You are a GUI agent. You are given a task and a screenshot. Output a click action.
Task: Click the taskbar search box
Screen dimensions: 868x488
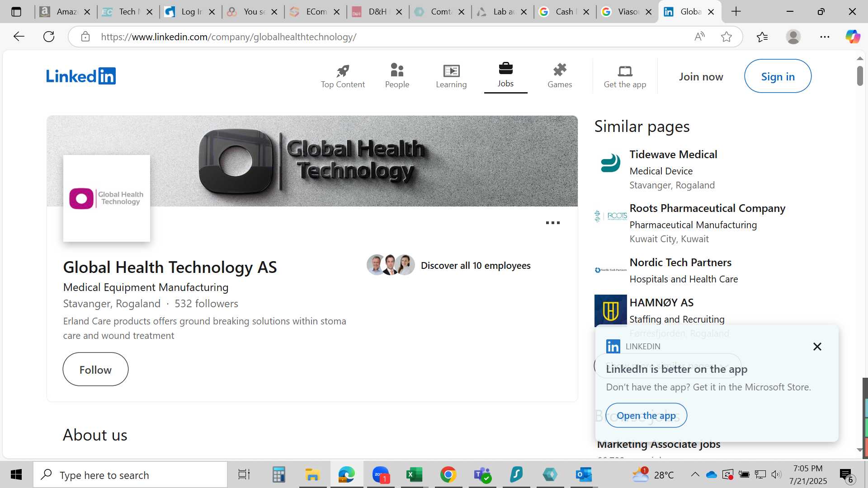coord(130,475)
